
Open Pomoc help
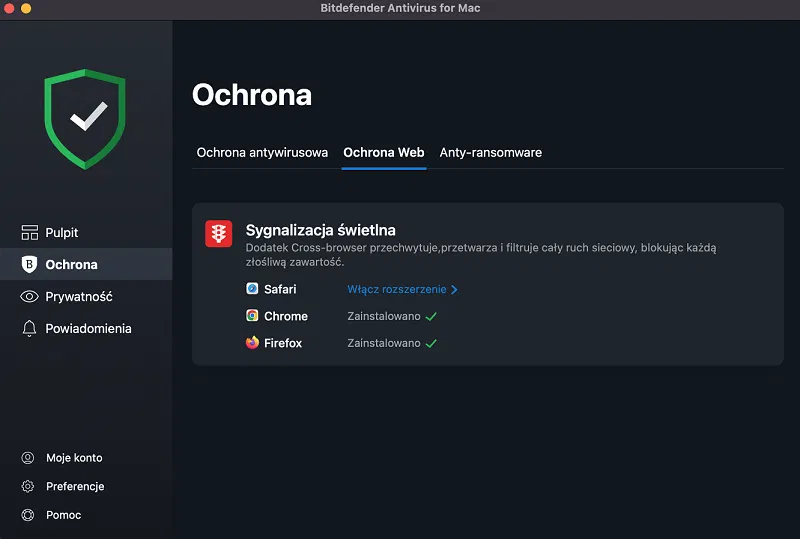click(x=63, y=515)
